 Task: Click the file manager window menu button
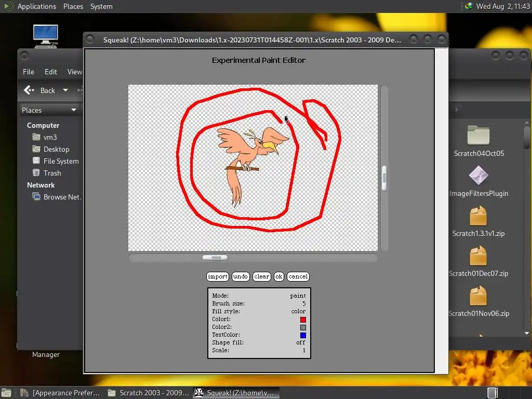tap(24, 55)
